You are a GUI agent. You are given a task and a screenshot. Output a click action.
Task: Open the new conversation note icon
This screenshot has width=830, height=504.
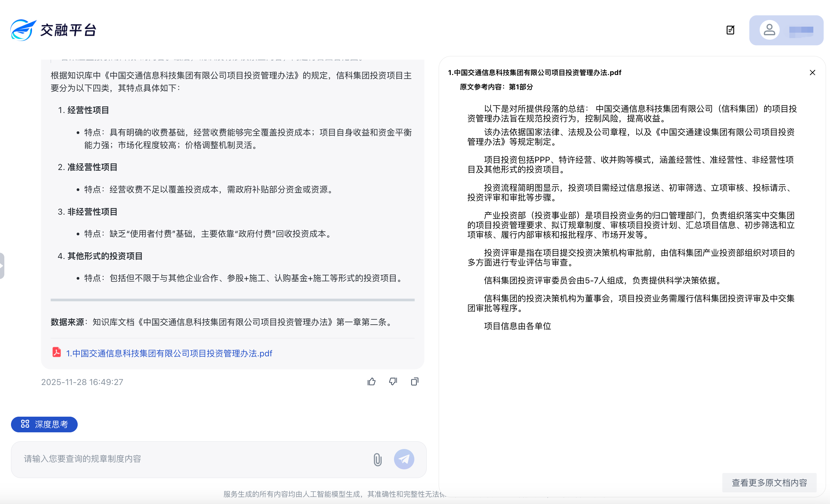[730, 30]
